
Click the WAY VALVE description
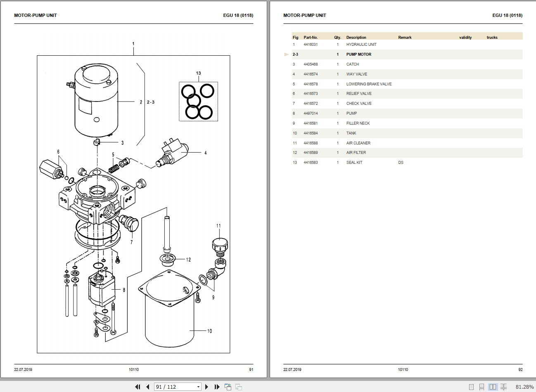click(x=357, y=74)
